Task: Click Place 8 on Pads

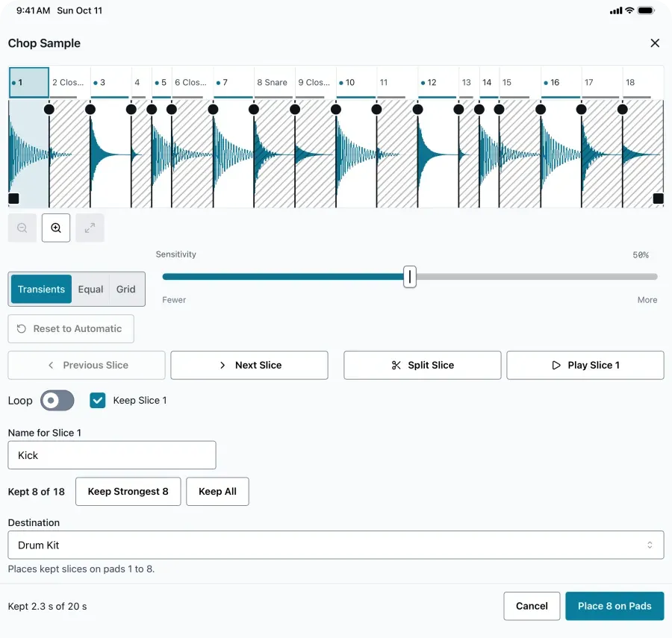Action: click(615, 606)
